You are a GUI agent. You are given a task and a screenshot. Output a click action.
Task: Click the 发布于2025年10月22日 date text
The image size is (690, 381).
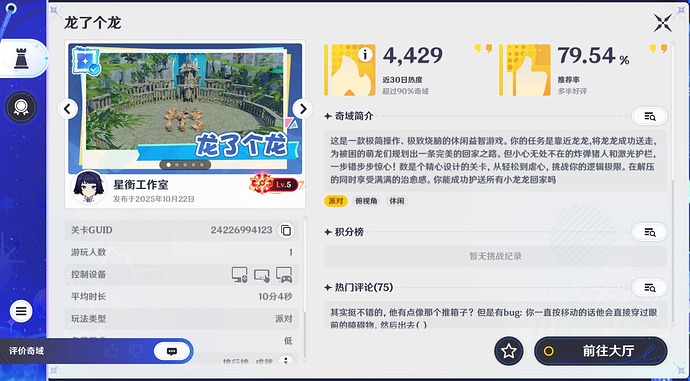154,199
